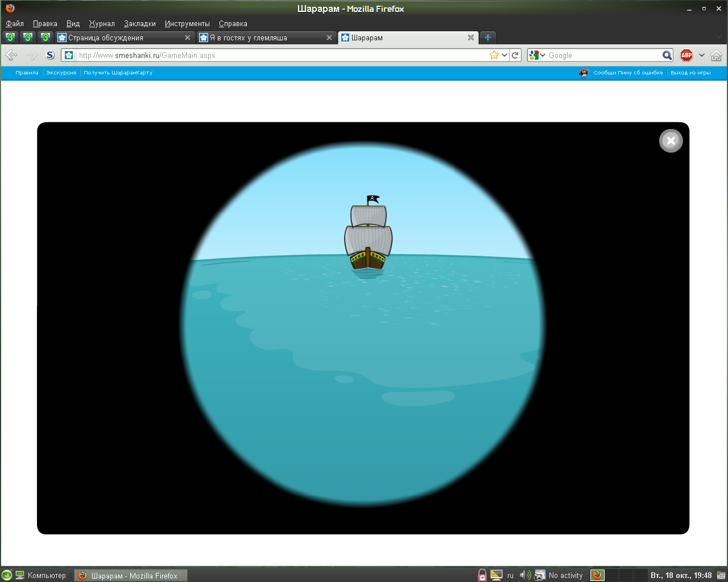
Task: Open the address bar history dropdown
Action: point(504,55)
